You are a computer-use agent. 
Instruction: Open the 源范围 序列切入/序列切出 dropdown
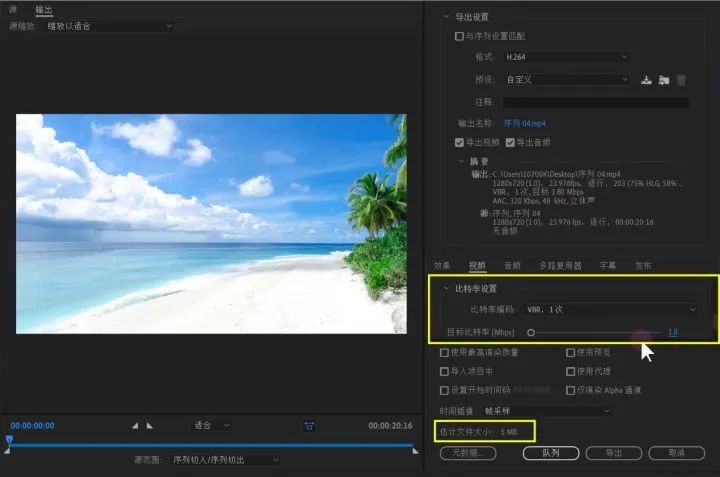pyautogui.click(x=225, y=460)
